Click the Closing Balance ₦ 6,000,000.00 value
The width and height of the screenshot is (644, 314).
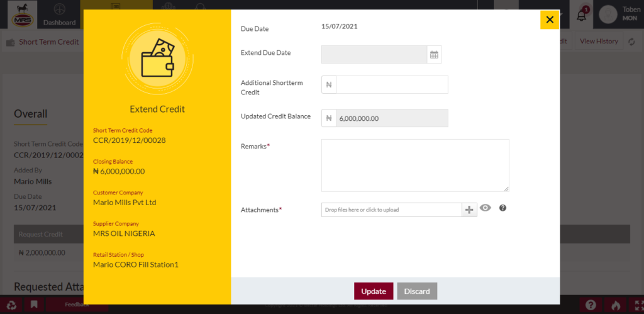click(x=119, y=171)
